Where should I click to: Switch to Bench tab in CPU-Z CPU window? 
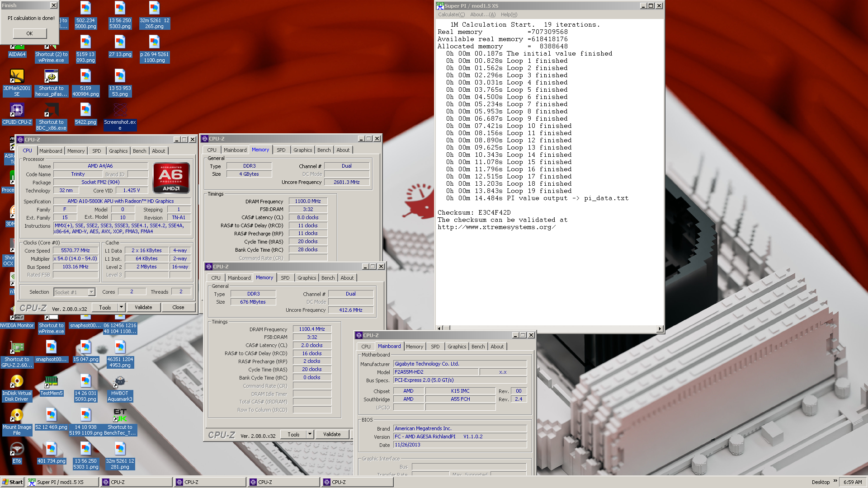[x=139, y=151]
